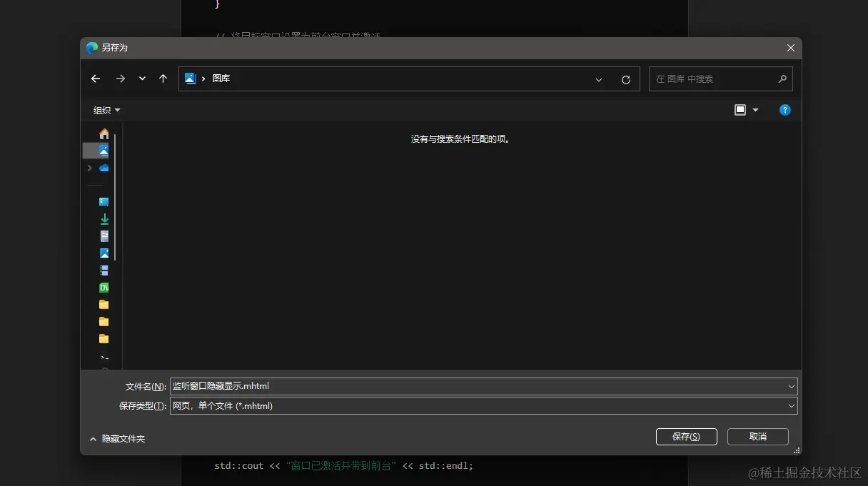Image resolution: width=868 pixels, height=486 pixels.
Task: Refresh the 图库 folder view
Action: pyautogui.click(x=626, y=80)
